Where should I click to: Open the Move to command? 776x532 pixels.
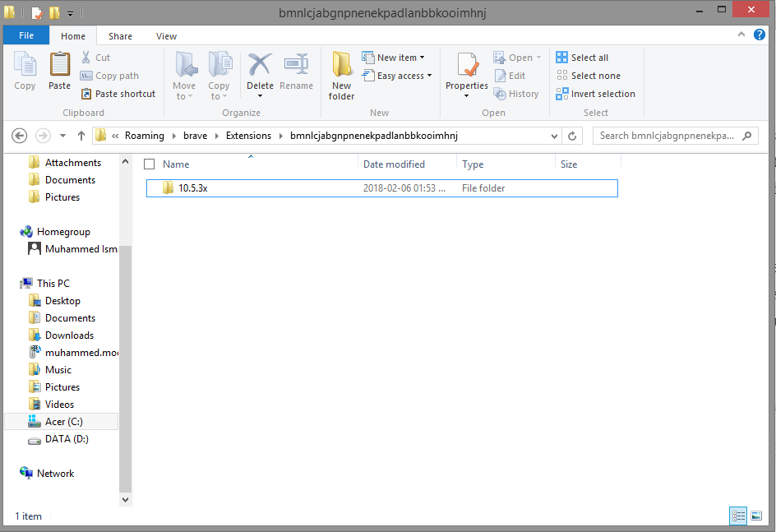coord(184,75)
